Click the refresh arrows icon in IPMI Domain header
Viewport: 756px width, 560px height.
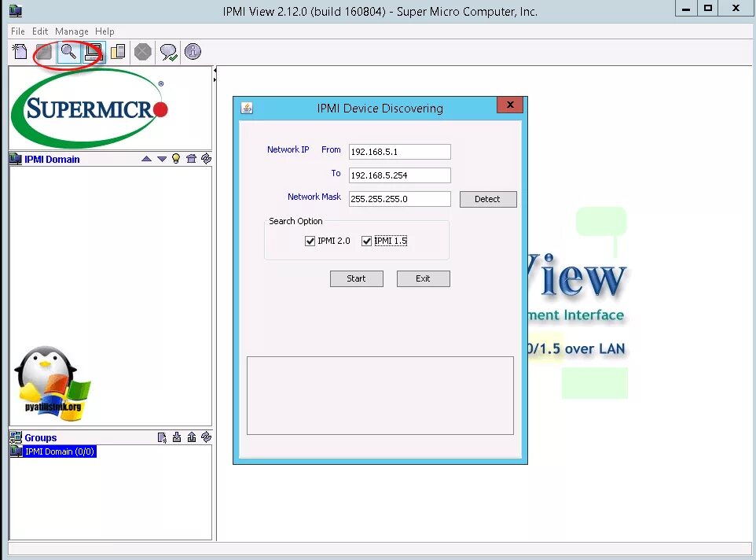click(207, 159)
